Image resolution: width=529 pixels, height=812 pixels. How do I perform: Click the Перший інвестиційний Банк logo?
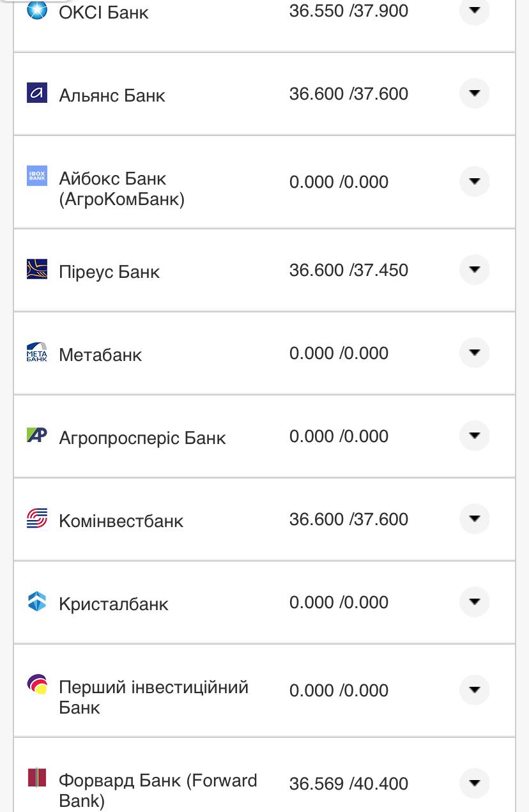click(37, 684)
